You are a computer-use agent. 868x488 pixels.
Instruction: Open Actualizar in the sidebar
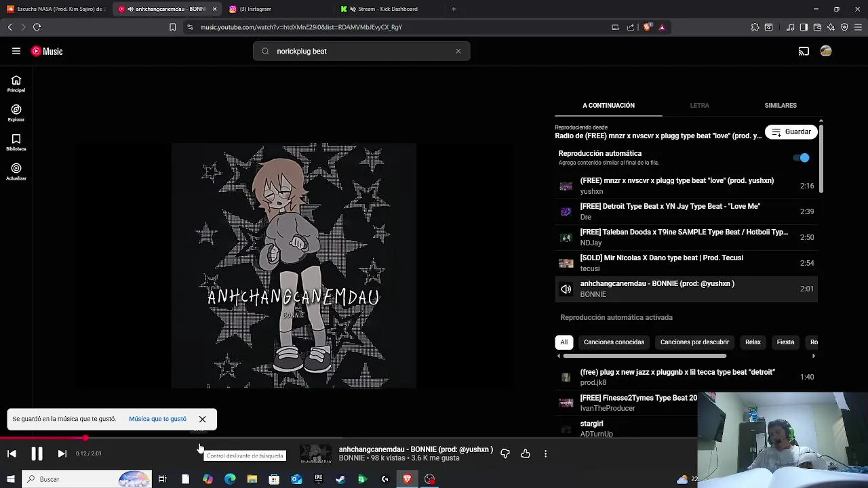click(x=16, y=172)
